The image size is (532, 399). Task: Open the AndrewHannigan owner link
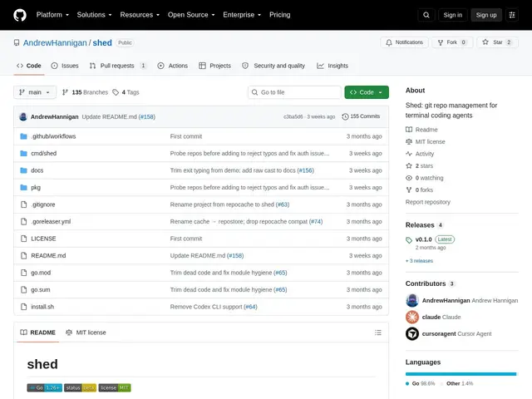(55, 42)
